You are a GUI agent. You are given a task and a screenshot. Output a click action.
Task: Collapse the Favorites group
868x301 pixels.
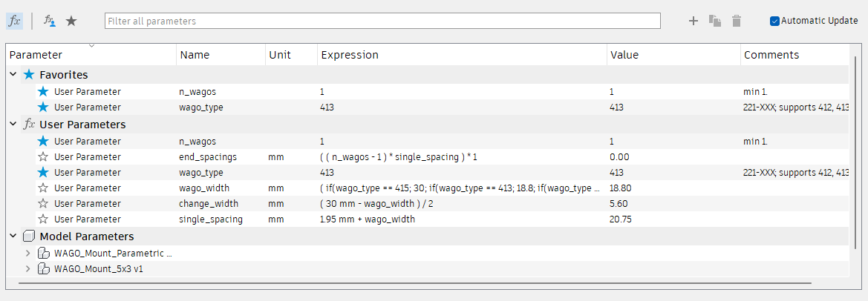coord(14,75)
